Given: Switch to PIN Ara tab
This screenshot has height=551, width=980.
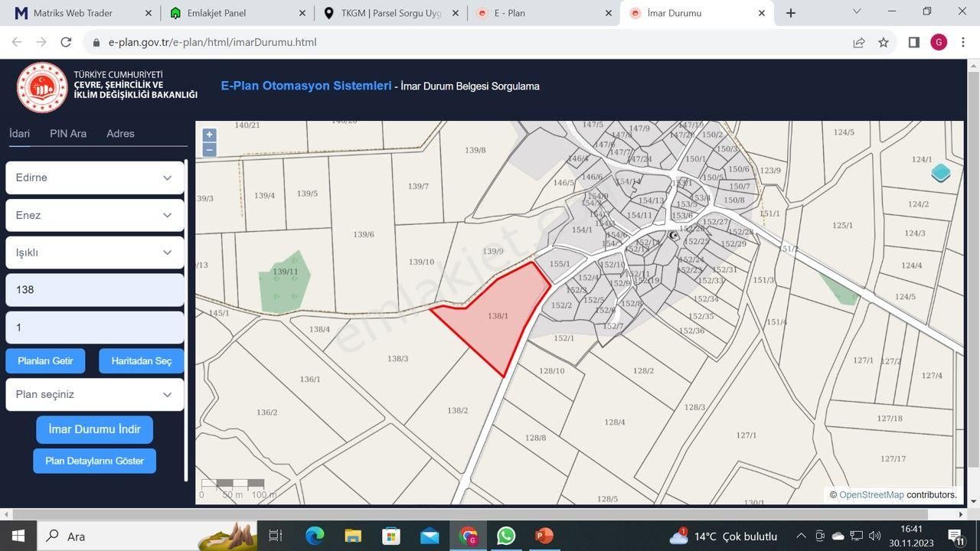Looking at the screenshot, I should coord(68,133).
